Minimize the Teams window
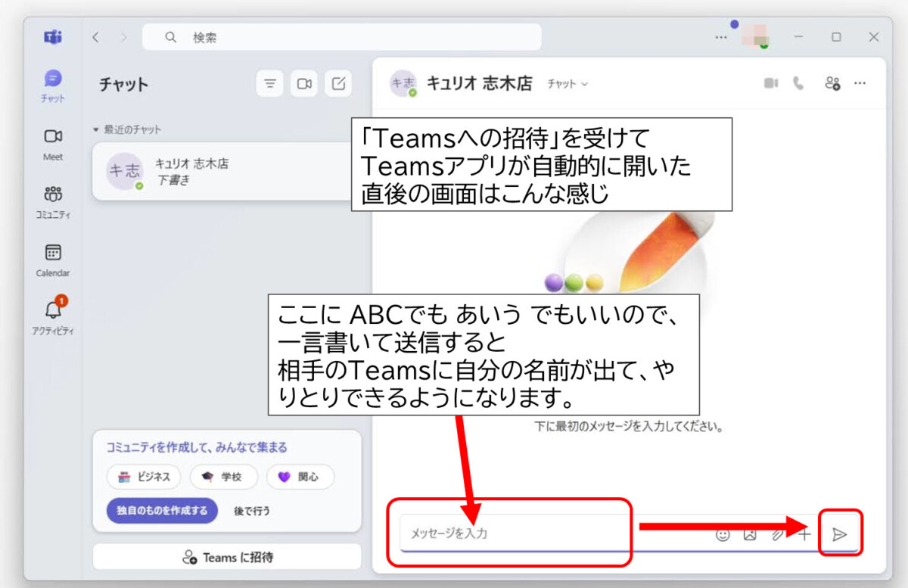This screenshot has height=588, width=908. point(799,37)
